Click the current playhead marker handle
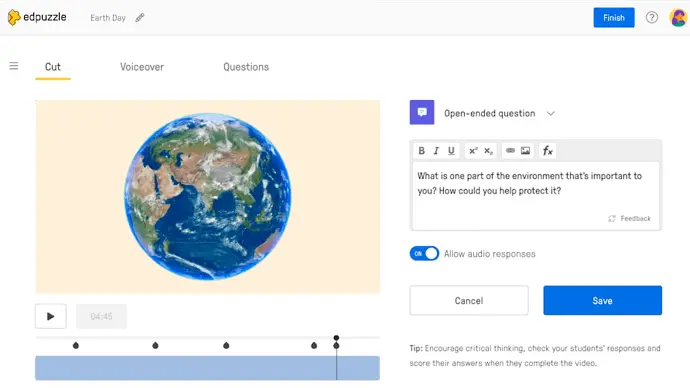The width and height of the screenshot is (690, 388). [x=336, y=338]
